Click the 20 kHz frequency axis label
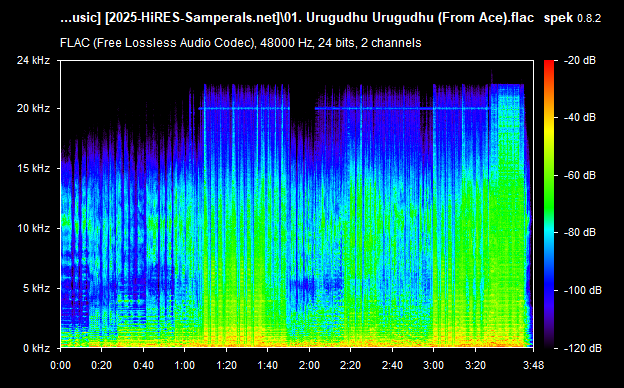This screenshot has width=624, height=388. 33,108
